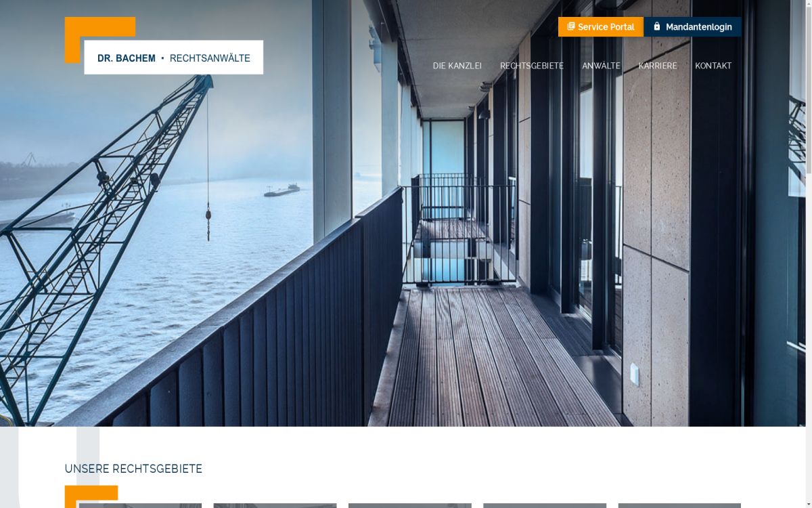Viewport: 812px width, 508px height.
Task: Click the document icon beside Service Portal
Action: (571, 26)
